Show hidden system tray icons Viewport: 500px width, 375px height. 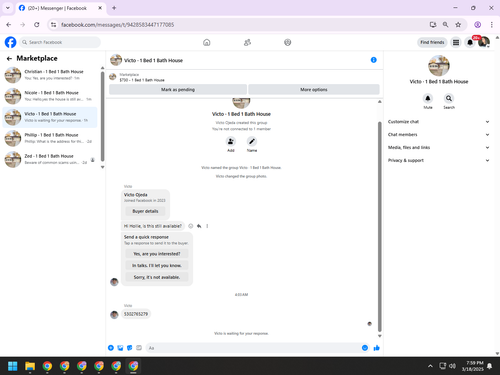[430, 366]
